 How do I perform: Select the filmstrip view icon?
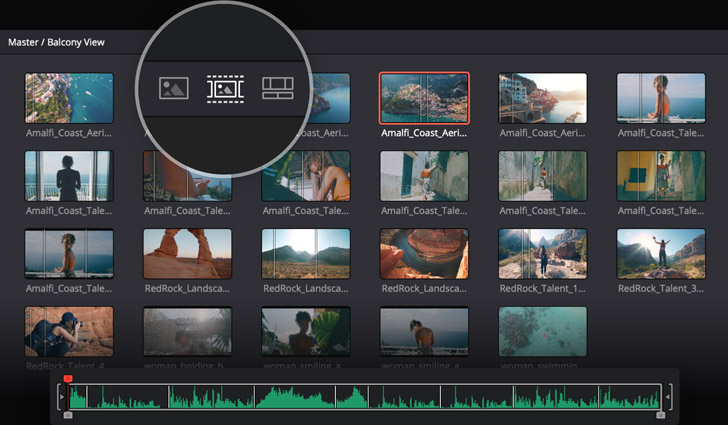coord(225,88)
